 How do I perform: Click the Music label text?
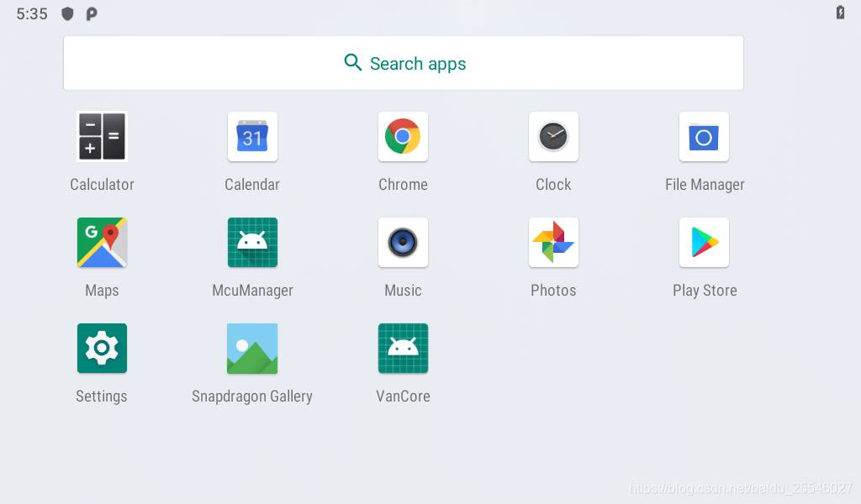point(403,291)
